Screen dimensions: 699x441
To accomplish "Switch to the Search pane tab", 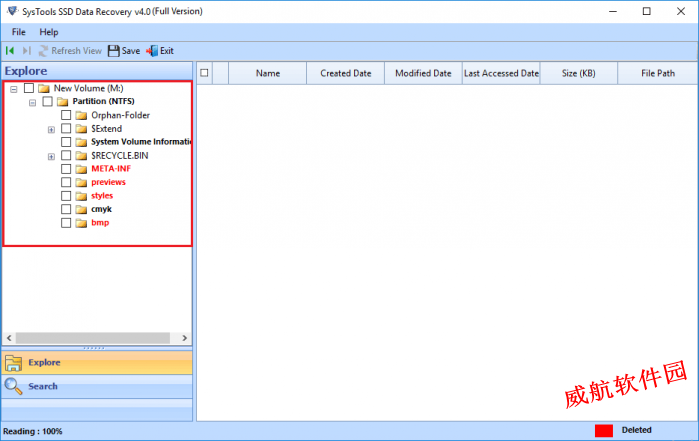I will coord(97,386).
